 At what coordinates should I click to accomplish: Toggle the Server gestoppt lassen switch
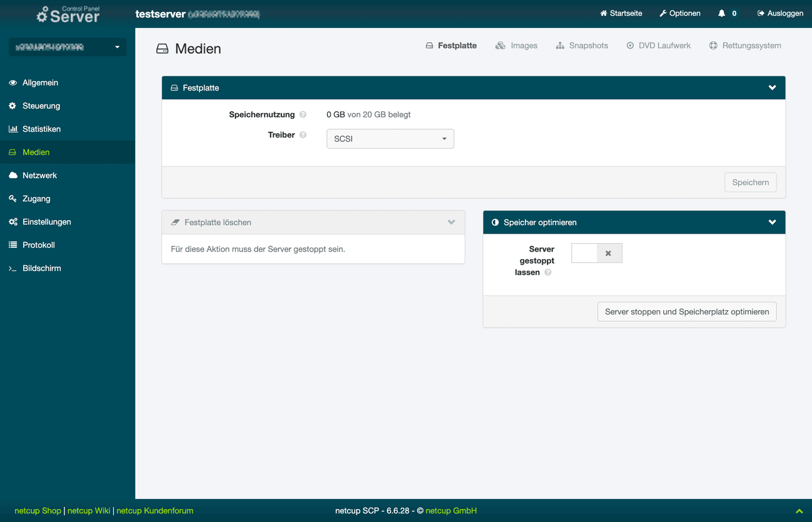pos(596,253)
